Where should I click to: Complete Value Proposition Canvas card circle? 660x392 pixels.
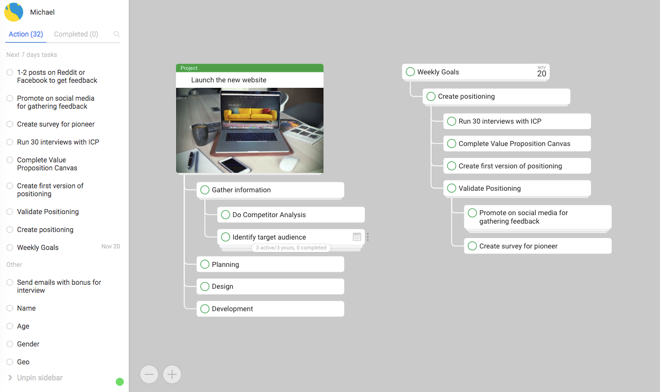point(451,144)
